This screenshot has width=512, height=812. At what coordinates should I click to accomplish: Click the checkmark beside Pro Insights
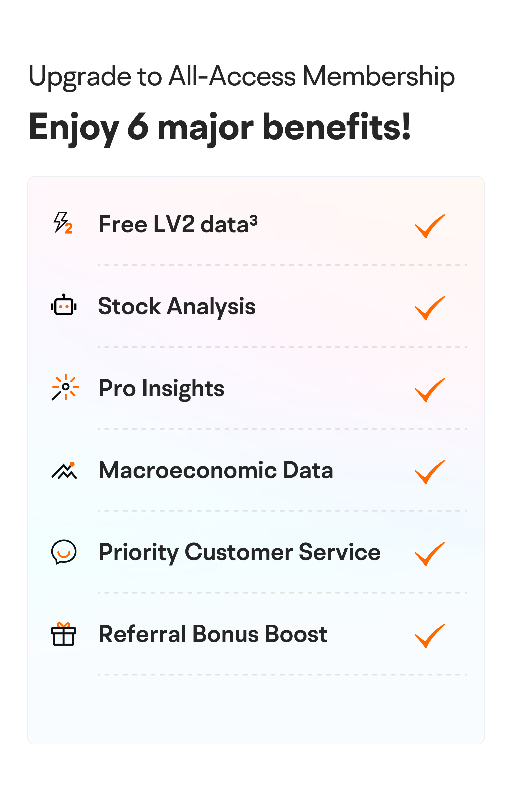pyautogui.click(x=430, y=390)
